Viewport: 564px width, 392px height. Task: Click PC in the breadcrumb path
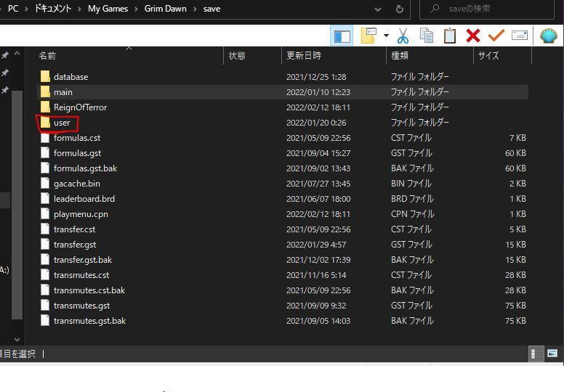[13, 9]
